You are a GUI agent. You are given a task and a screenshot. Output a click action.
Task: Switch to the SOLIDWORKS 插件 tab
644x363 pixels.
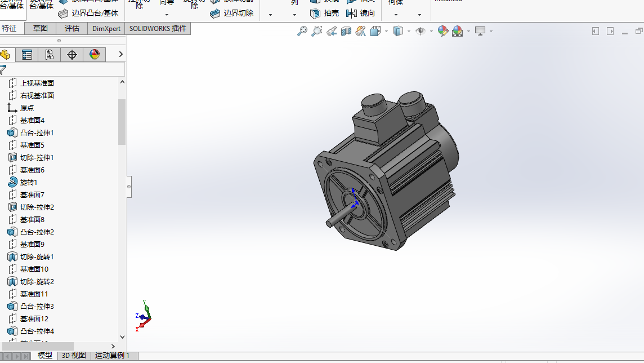click(x=158, y=28)
